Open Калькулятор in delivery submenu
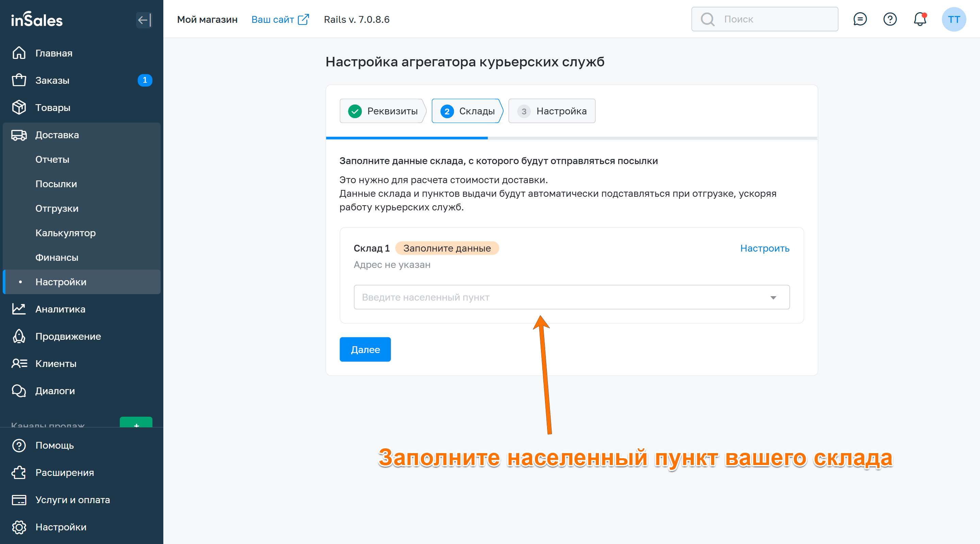This screenshot has width=980, height=544. point(65,233)
